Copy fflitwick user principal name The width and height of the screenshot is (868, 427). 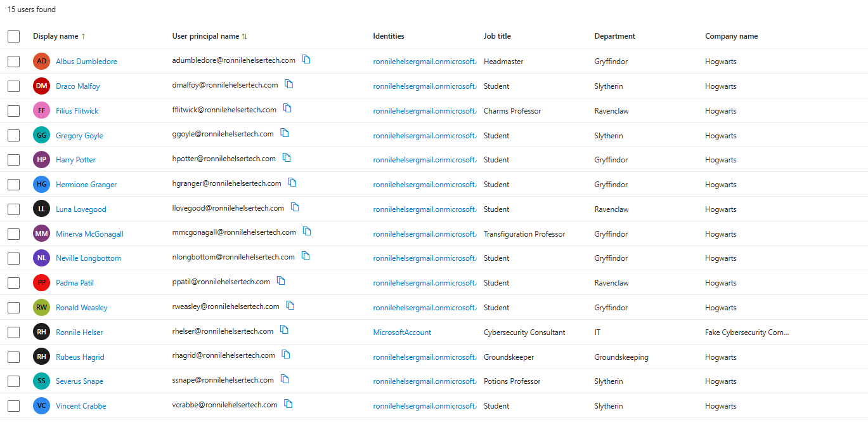(x=287, y=108)
